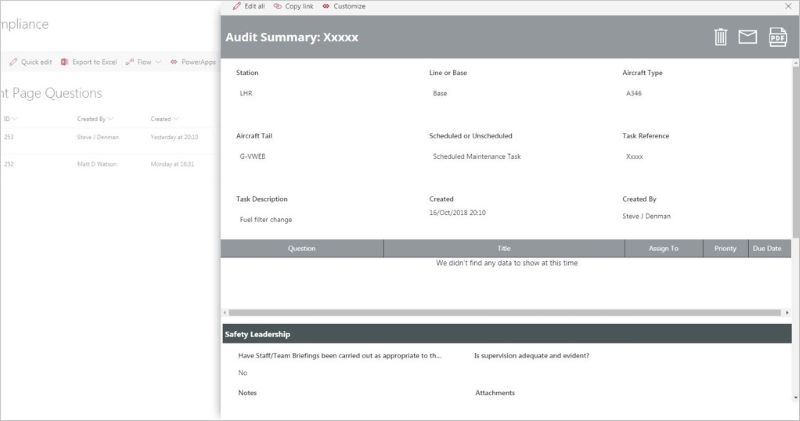Open Customize in the panel toolbar

coord(344,6)
